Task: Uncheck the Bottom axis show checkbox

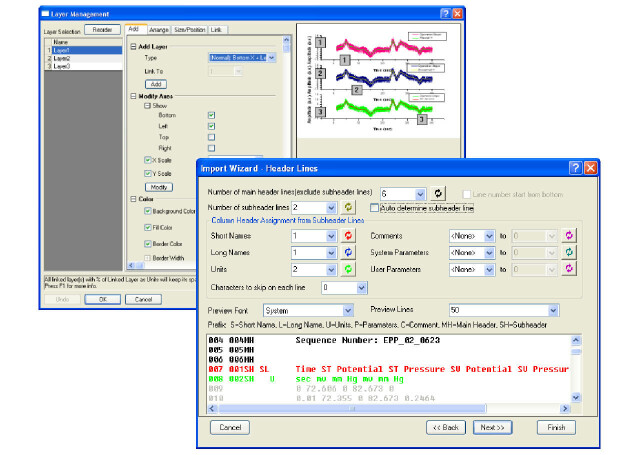Action: [x=211, y=114]
